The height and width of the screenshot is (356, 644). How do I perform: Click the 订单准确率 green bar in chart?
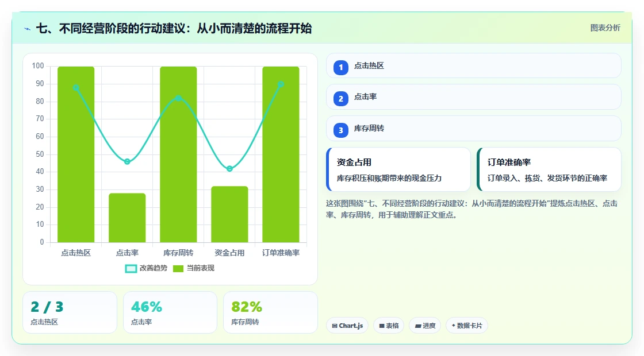[281, 154]
